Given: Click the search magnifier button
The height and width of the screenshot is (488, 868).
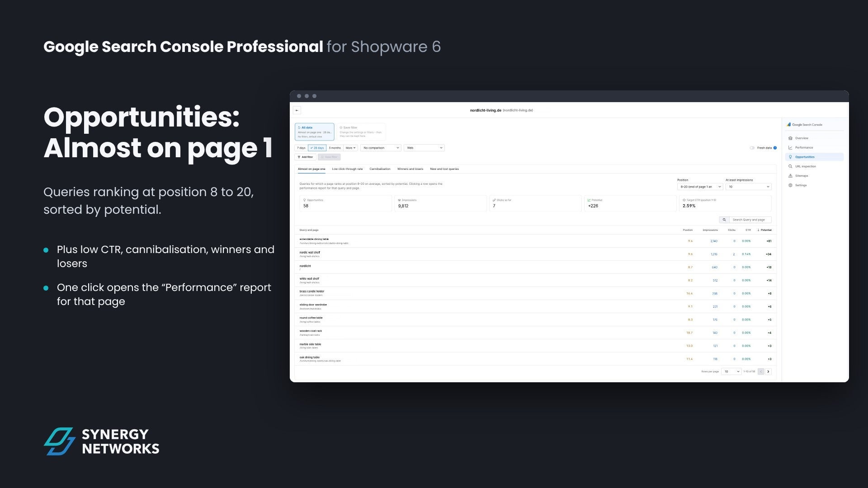Looking at the screenshot, I should 724,220.
